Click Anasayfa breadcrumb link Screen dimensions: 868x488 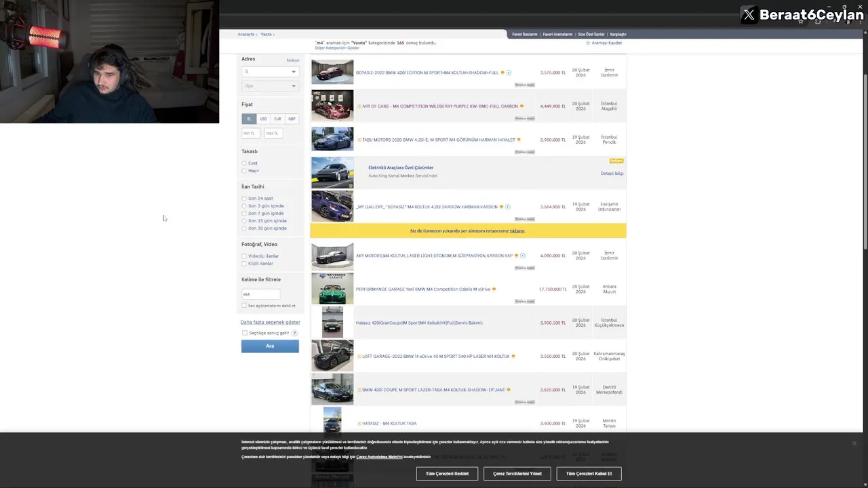pos(245,34)
